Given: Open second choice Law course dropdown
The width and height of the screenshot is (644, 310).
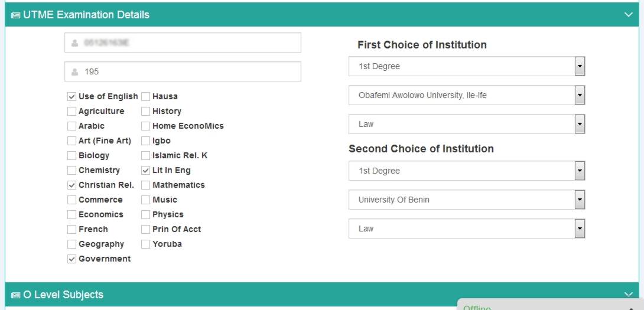Looking at the screenshot, I should click(x=466, y=229).
